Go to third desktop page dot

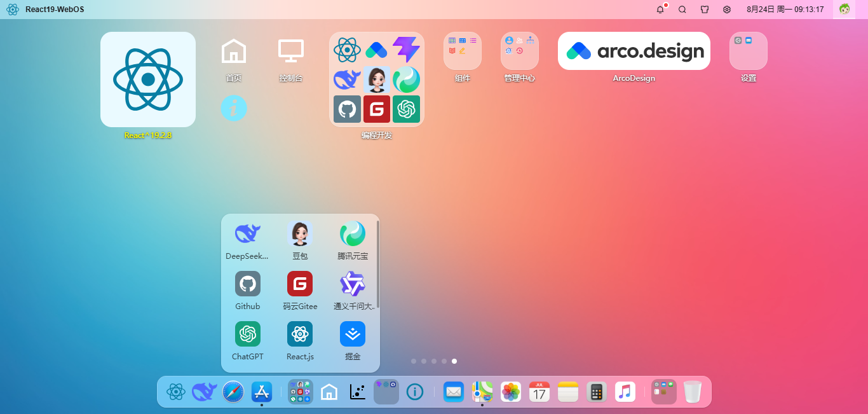(434, 361)
